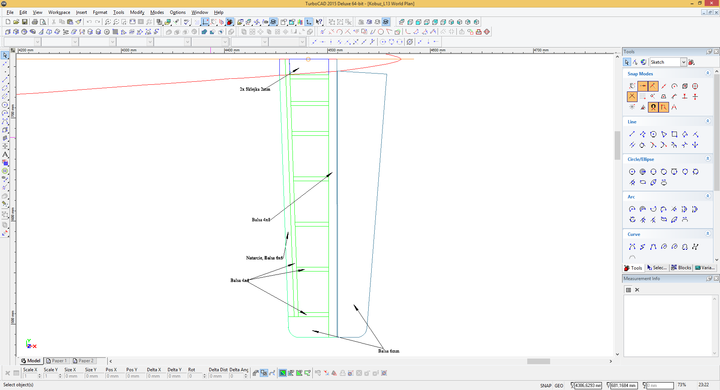The image size is (720, 390).
Task: Collapse the Line section
Action: point(708,121)
